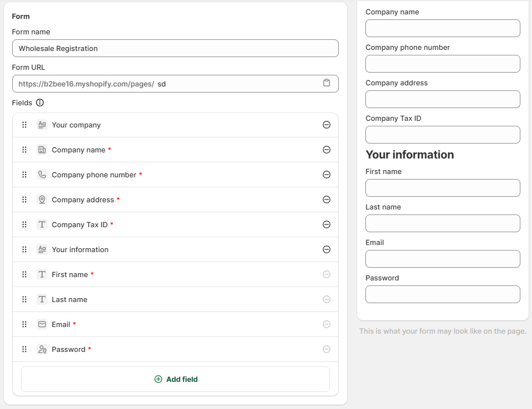The image size is (532, 409).
Task: Open the First name field row
Action: click(x=175, y=274)
